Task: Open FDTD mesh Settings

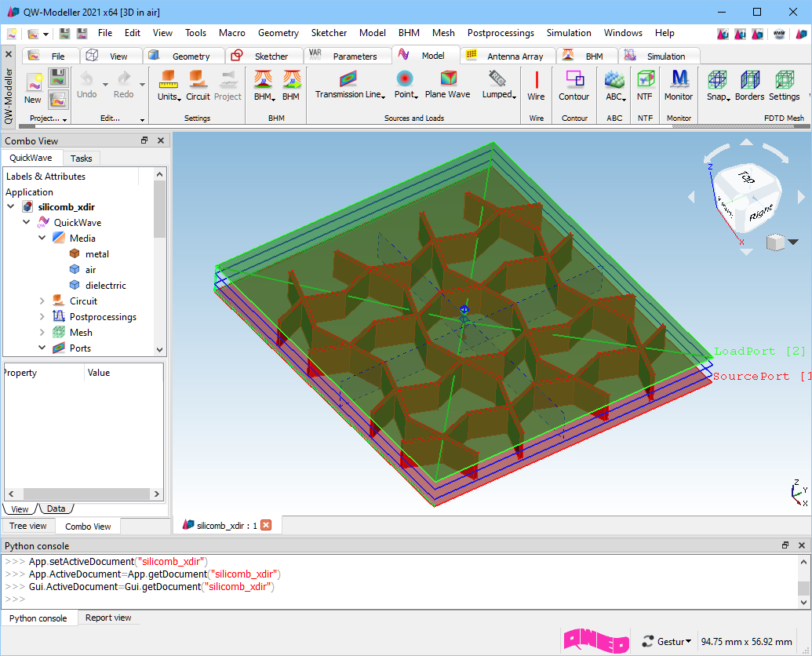Action: [784, 86]
